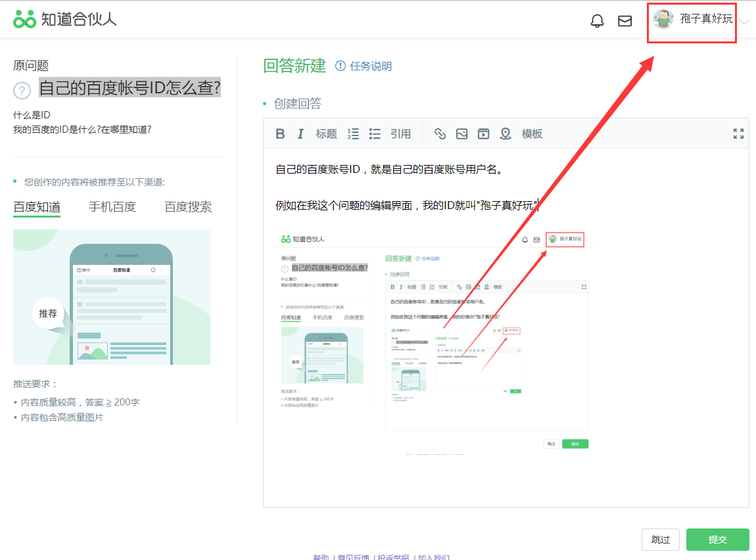Insert a numbered list
756x560 pixels.
coord(353,134)
